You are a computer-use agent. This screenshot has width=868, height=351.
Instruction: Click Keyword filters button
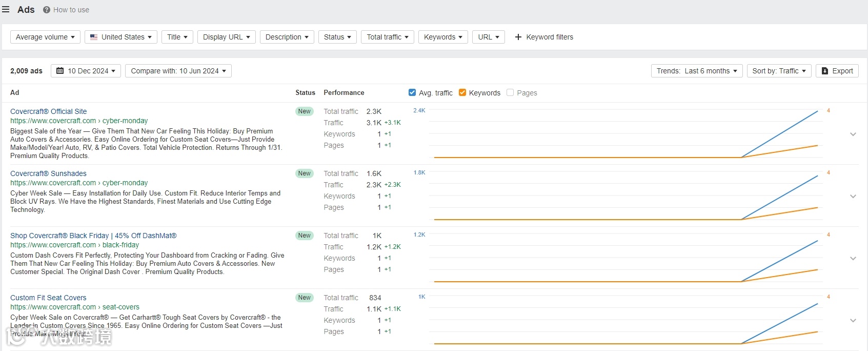tap(544, 37)
